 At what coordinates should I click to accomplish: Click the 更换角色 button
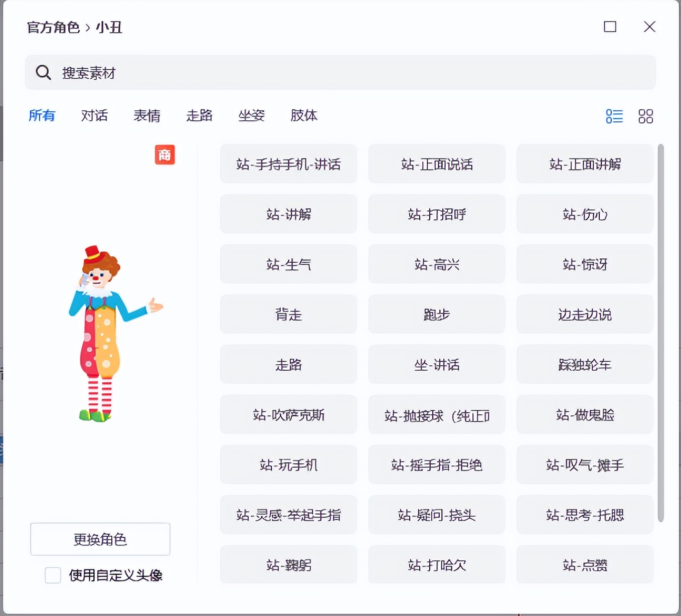tap(100, 539)
